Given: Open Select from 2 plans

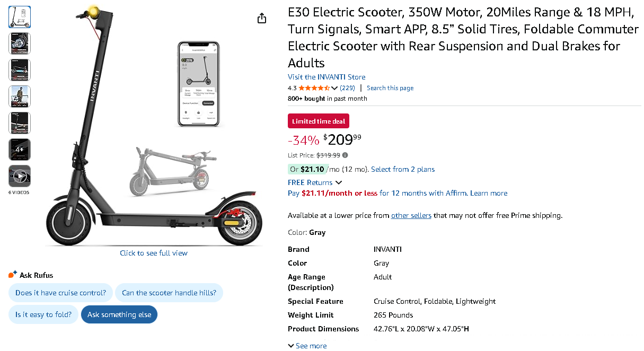Looking at the screenshot, I should [x=402, y=169].
